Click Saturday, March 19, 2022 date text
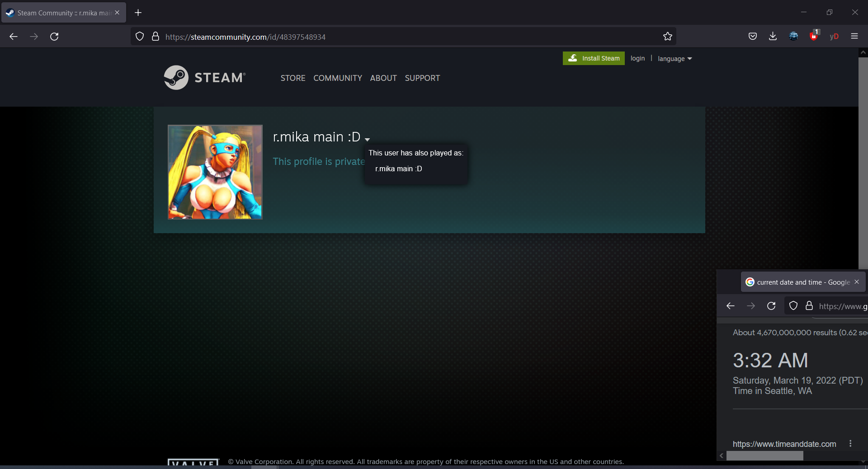 pyautogui.click(x=798, y=380)
